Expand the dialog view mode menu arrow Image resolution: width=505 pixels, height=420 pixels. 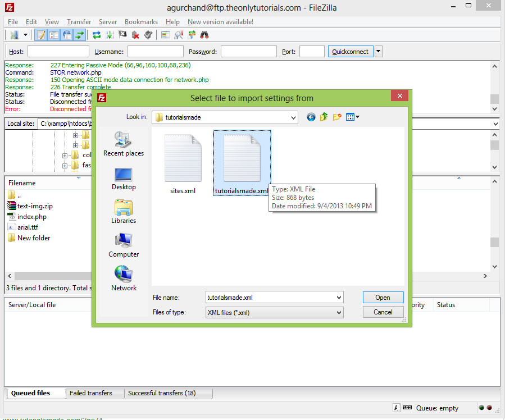point(358,117)
